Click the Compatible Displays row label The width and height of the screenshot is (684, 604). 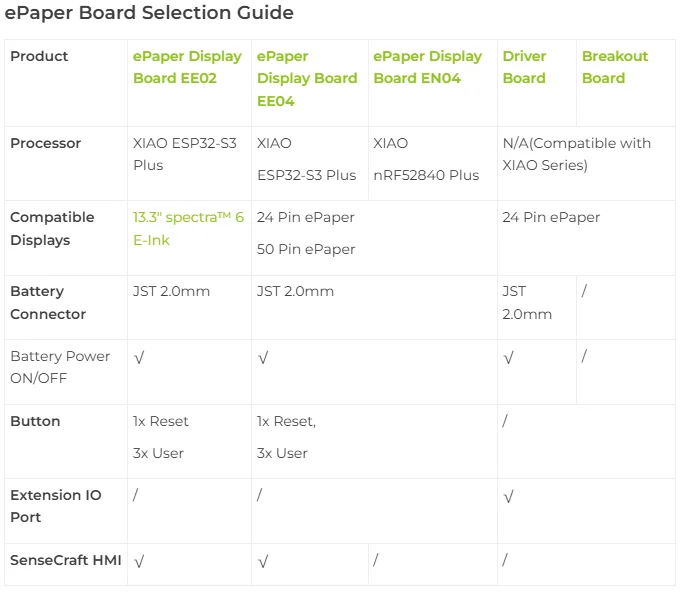52,229
